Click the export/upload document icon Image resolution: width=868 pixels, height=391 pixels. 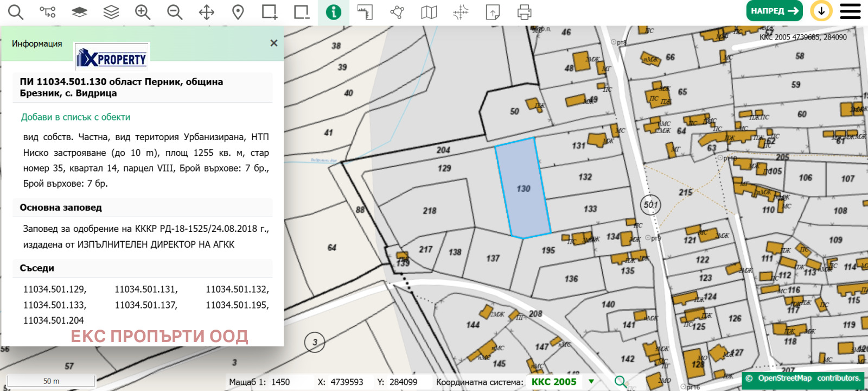click(x=493, y=12)
